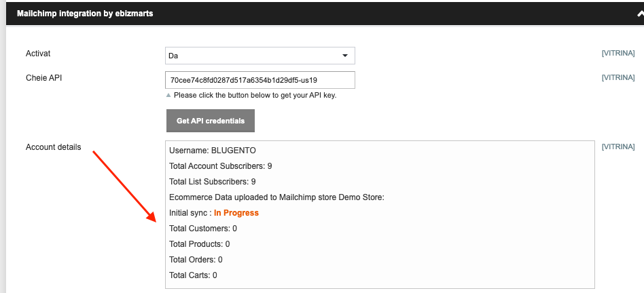
Task: Click 'Total Orders: 0' text
Action: tap(196, 259)
